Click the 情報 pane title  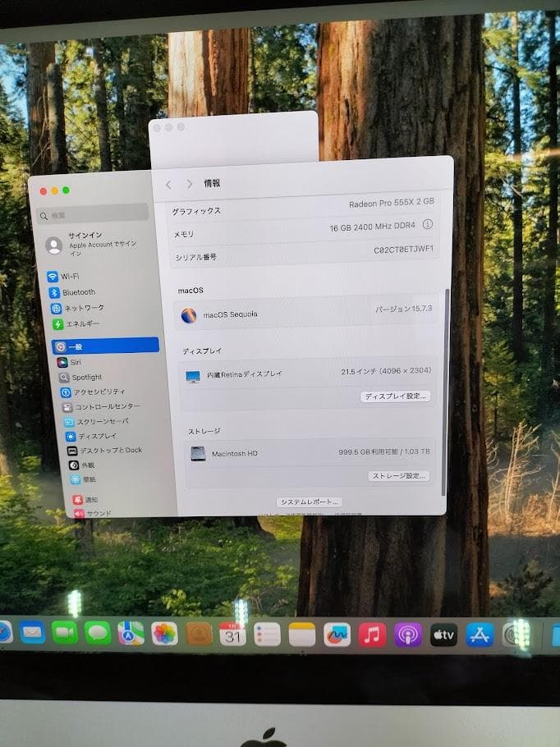tap(212, 183)
